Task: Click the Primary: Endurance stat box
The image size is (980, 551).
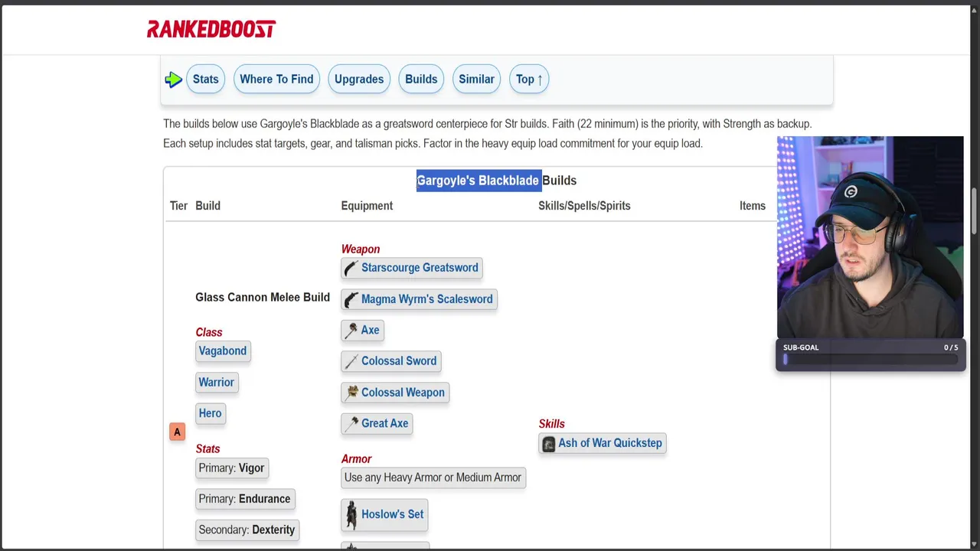Action: click(245, 499)
